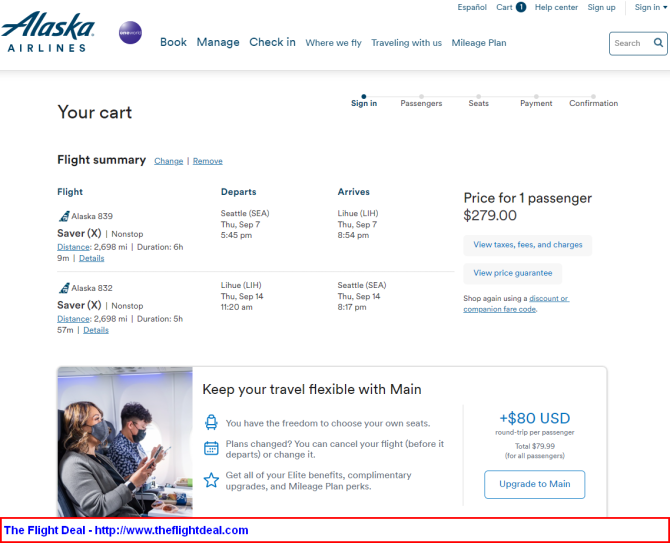Click the Change flight link
This screenshot has height=543, width=670.
pyautogui.click(x=168, y=161)
